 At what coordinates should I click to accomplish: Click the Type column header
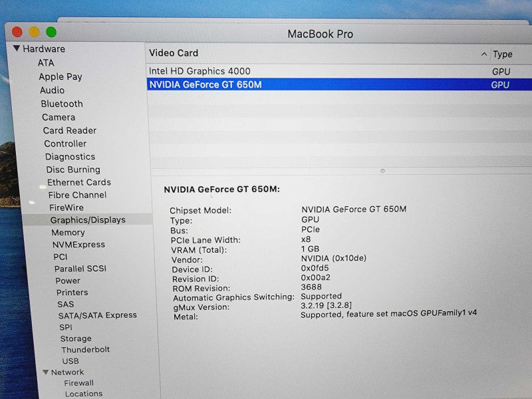point(503,55)
